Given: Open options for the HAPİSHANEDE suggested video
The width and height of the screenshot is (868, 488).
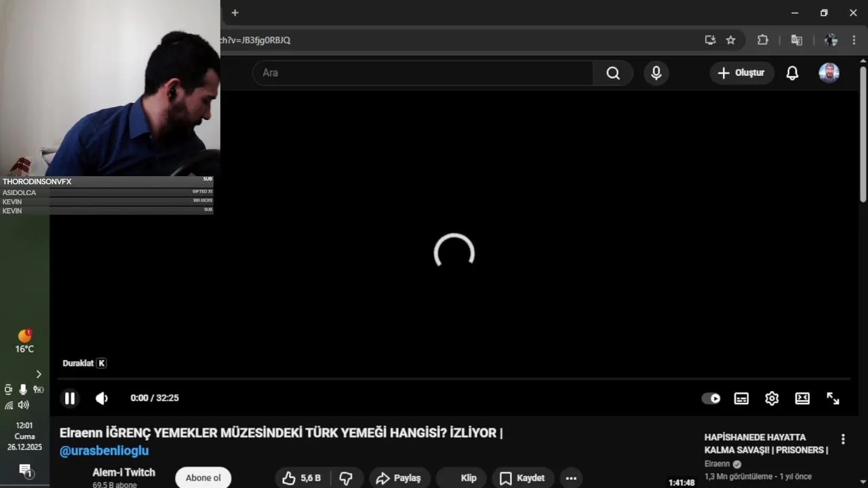Looking at the screenshot, I should [x=843, y=439].
